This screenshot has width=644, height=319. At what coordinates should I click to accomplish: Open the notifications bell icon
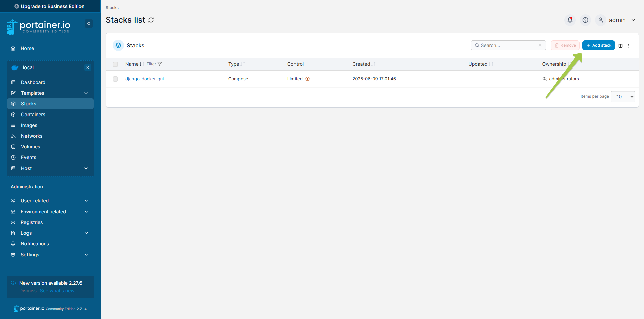pyautogui.click(x=570, y=20)
